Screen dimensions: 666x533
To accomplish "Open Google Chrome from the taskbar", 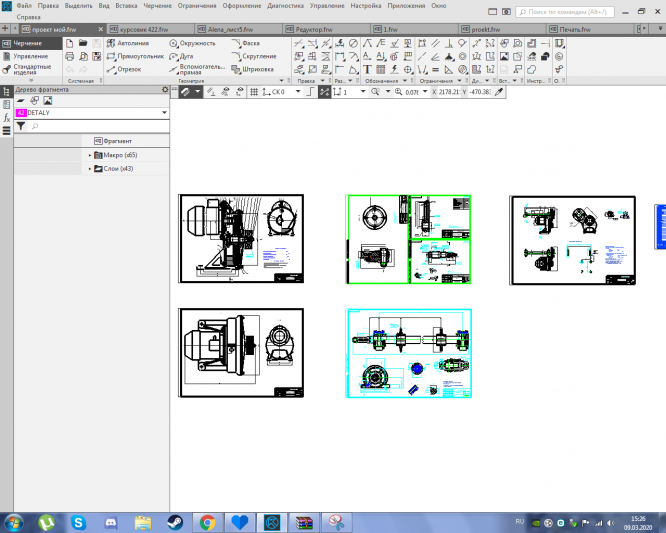I will [x=207, y=523].
